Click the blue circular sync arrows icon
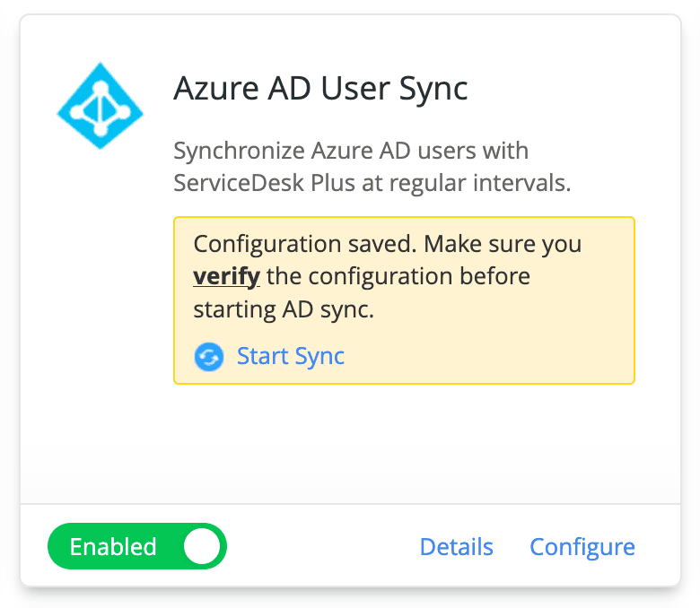The height and width of the screenshot is (608, 700). pos(209,357)
